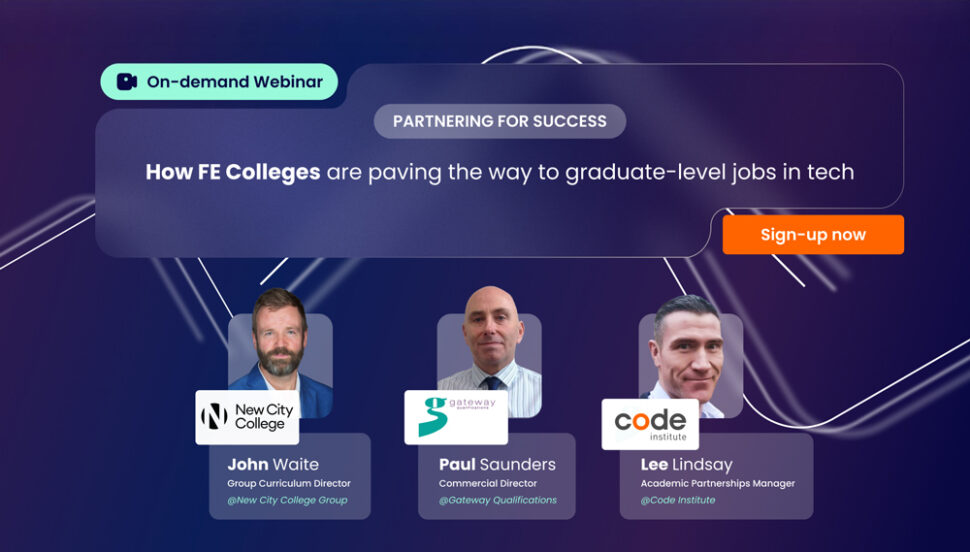
Task: Click Lee Lindsay's portrait photo
Action: [x=690, y=350]
